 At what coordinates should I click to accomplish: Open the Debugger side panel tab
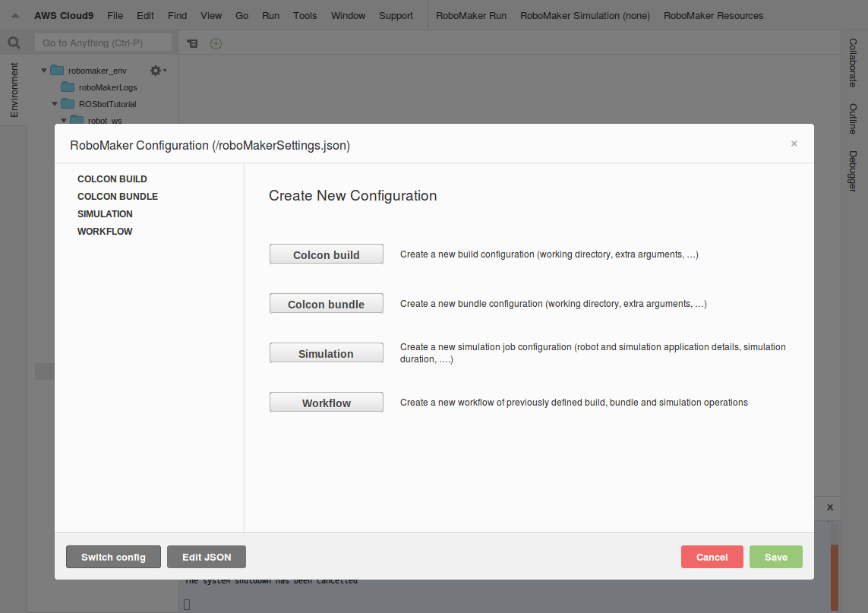[x=853, y=171]
